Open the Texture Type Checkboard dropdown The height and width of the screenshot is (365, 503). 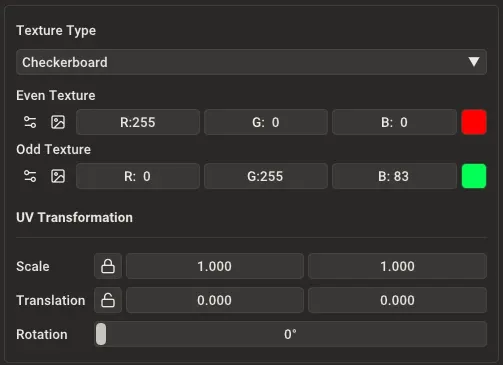(251, 62)
